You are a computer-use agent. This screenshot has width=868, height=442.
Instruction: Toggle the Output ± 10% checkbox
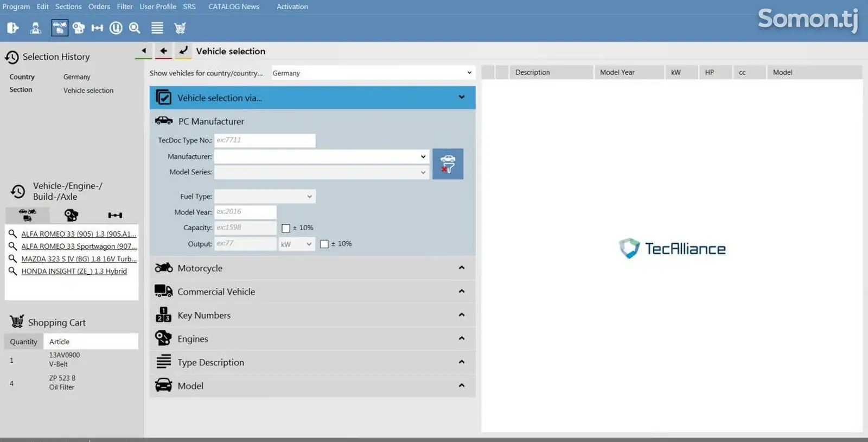click(324, 244)
